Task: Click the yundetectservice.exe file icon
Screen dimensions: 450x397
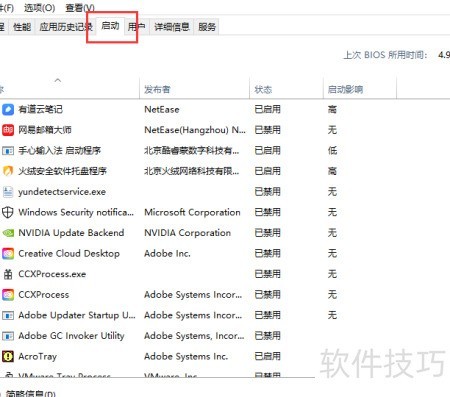Action: click(x=8, y=192)
